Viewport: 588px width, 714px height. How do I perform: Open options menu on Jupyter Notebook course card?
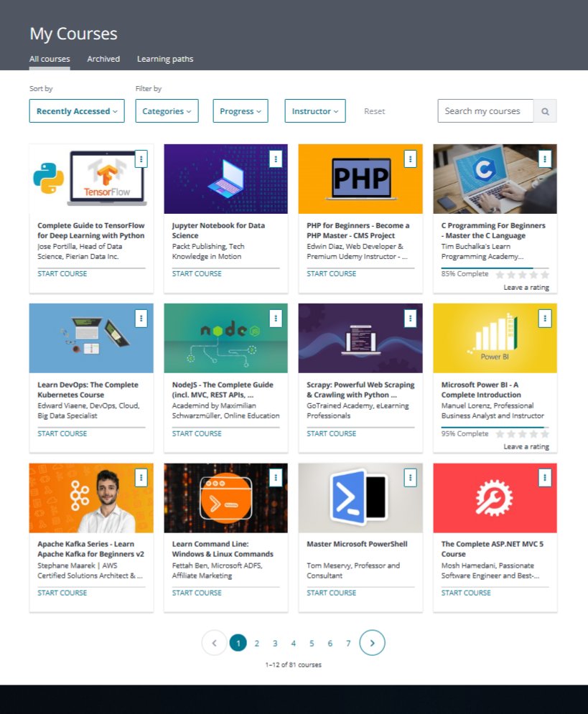click(276, 159)
